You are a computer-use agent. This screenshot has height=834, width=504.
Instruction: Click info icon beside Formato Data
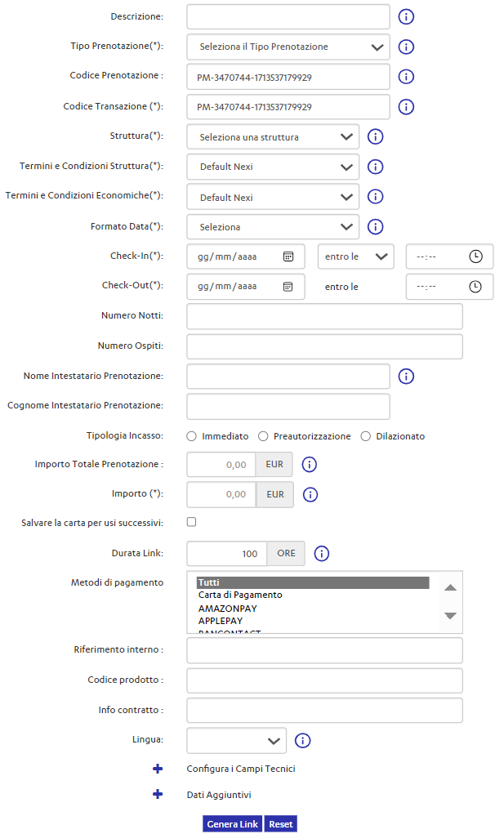(x=375, y=227)
